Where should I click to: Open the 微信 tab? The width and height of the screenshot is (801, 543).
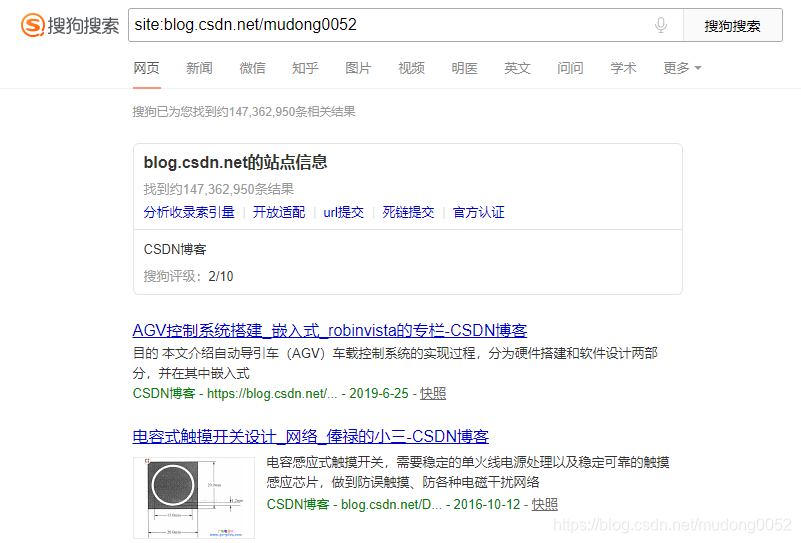252,68
